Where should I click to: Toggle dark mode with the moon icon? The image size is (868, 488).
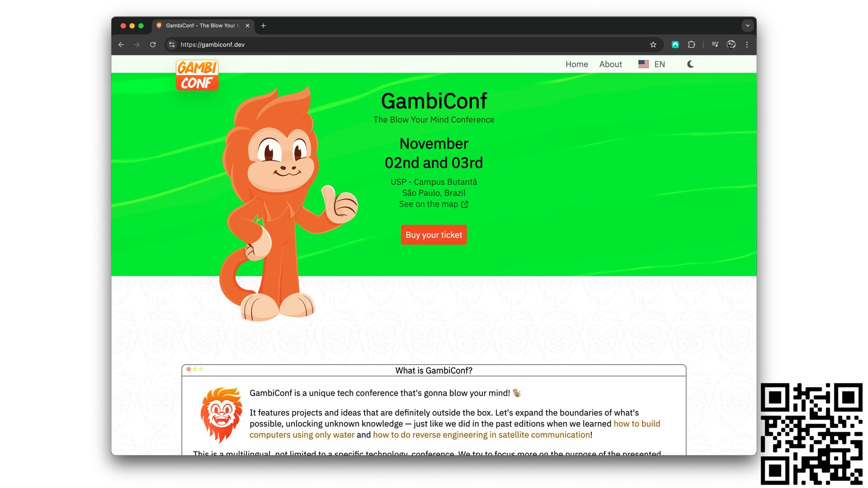[690, 64]
